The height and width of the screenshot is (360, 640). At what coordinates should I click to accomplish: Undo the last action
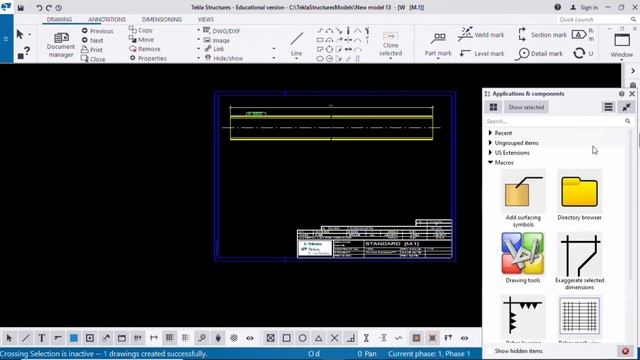click(x=39, y=7)
